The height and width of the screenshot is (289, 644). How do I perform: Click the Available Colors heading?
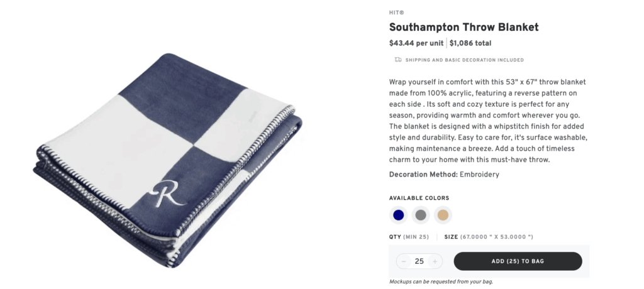click(x=419, y=198)
